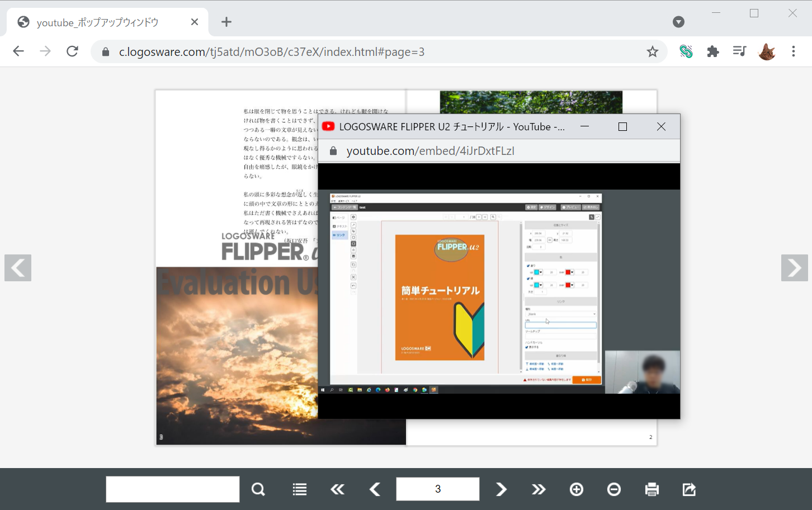The height and width of the screenshot is (510, 812).
Task: Click the browser back arrow
Action: pyautogui.click(x=18, y=51)
